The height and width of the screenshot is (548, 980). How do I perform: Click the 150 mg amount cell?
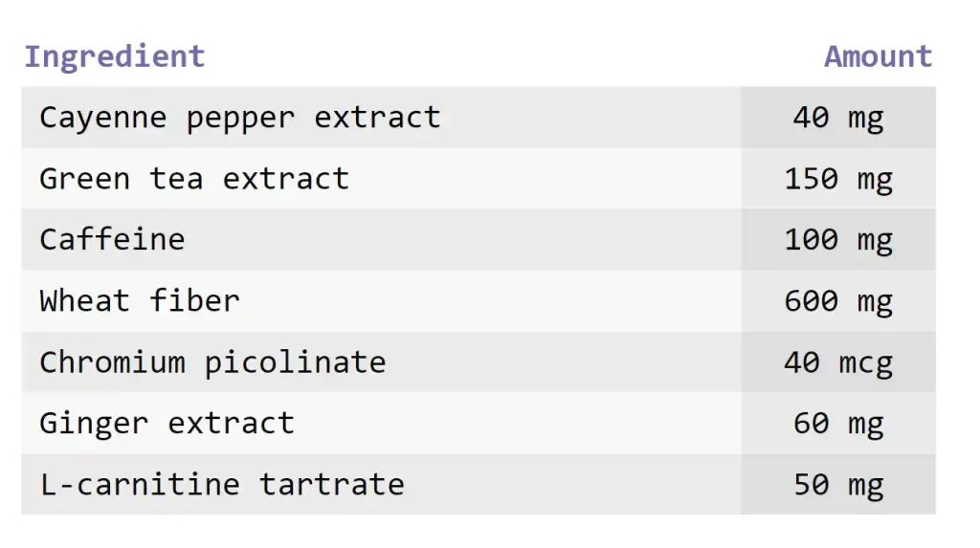pyautogui.click(x=838, y=179)
